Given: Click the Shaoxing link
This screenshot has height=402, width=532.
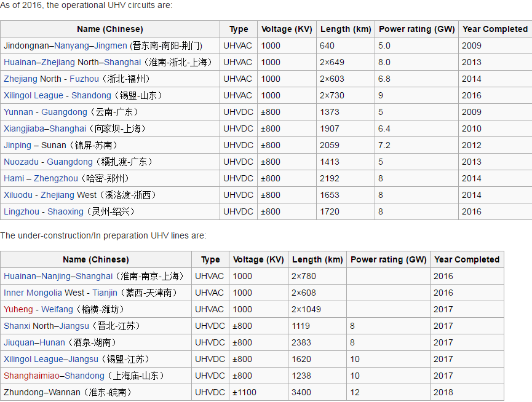Looking at the screenshot, I should (65, 212).
